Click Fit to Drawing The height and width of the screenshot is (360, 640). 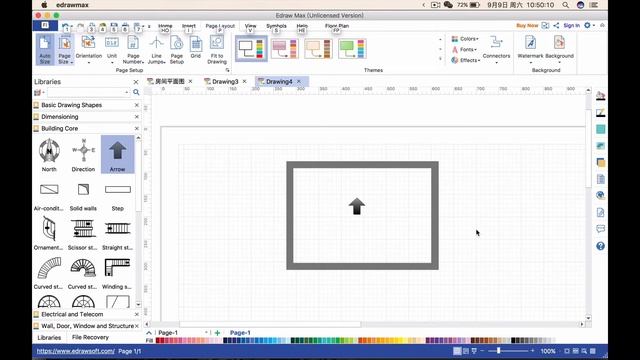pyautogui.click(x=217, y=50)
